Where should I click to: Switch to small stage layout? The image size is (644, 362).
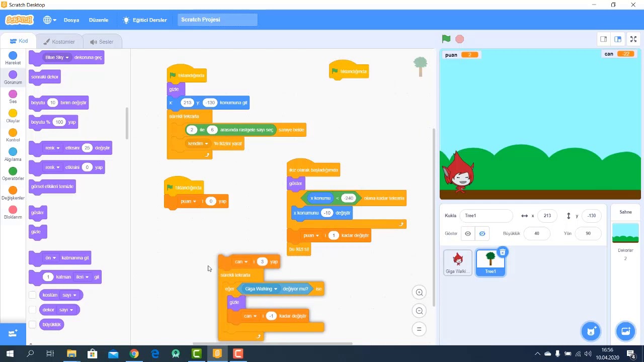coord(604,39)
